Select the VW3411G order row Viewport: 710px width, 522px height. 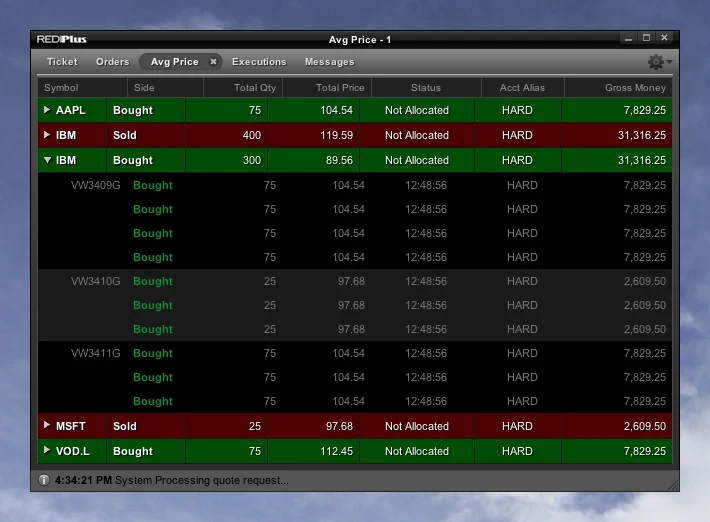click(355, 353)
